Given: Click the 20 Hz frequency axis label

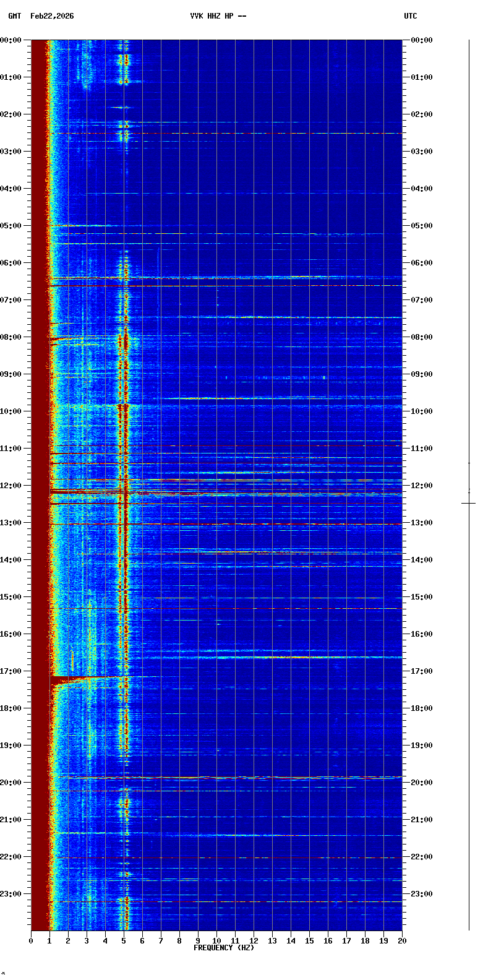Looking at the screenshot, I should pos(402,941).
